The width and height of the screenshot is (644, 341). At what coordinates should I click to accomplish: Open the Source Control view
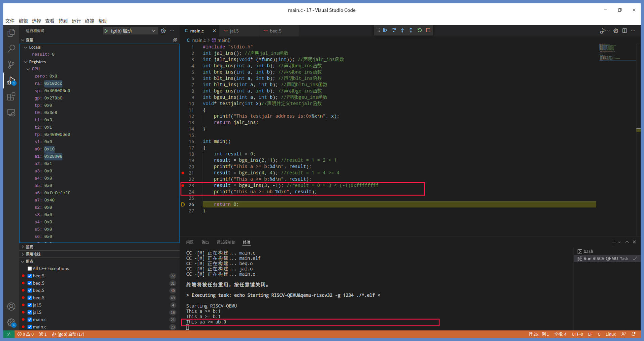click(x=11, y=64)
